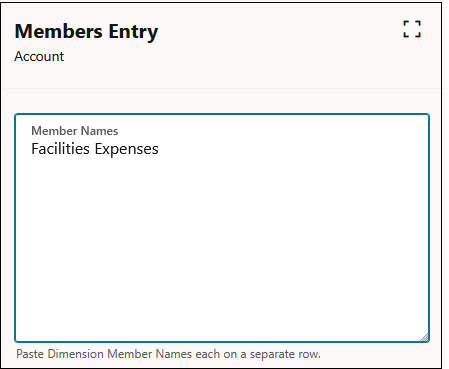Click inside the Member Names text area
The height and width of the screenshot is (369, 449).
pyautogui.click(x=222, y=228)
